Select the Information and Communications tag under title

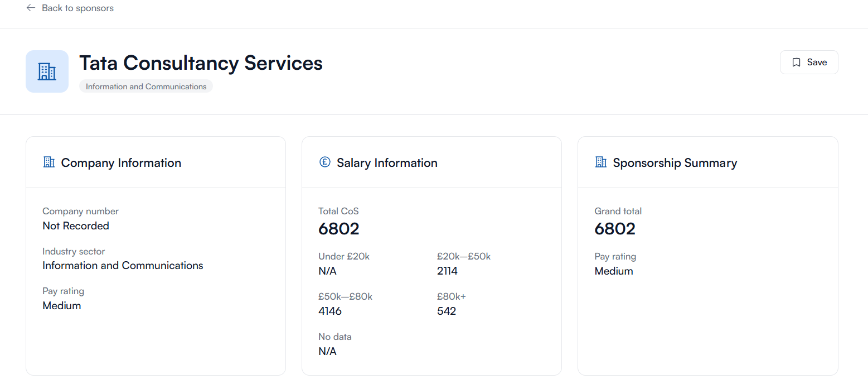click(146, 87)
